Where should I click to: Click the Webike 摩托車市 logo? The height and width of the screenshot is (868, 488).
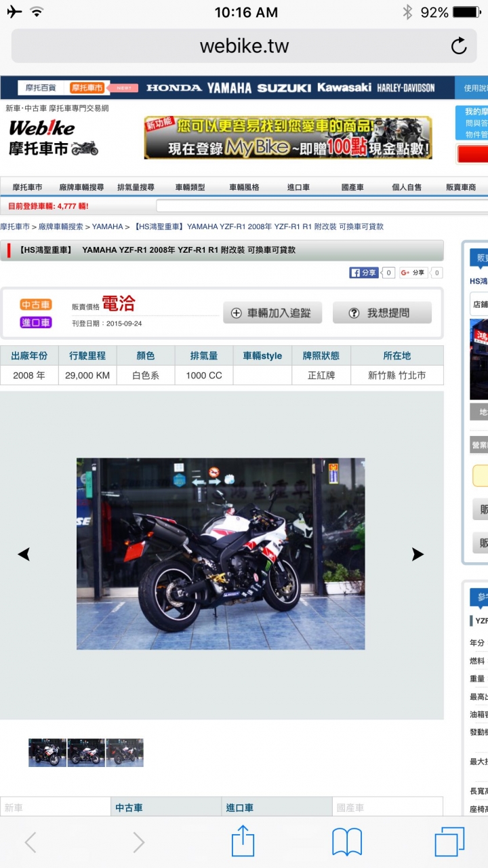[53, 138]
